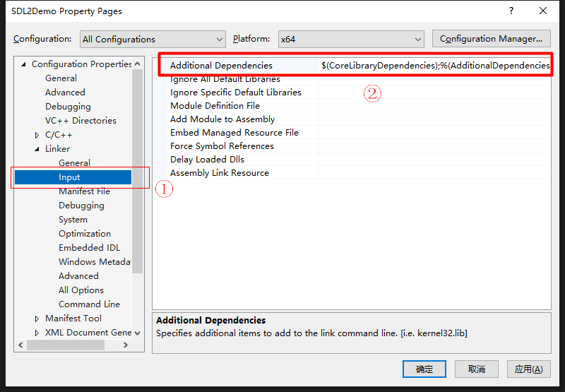Open Configuration Manager
Screen dimensions: 565x392
(492, 39)
